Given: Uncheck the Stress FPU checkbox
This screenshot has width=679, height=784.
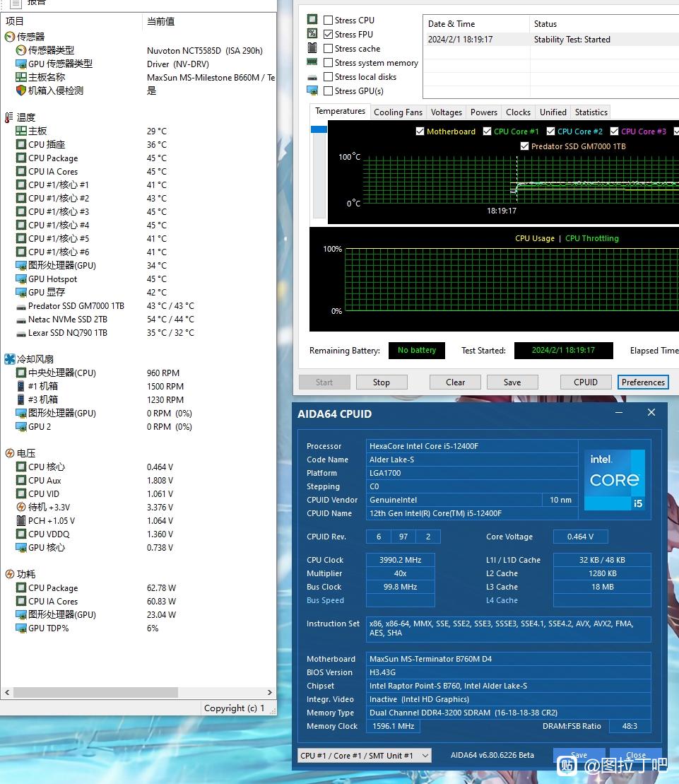Looking at the screenshot, I should coord(329,34).
